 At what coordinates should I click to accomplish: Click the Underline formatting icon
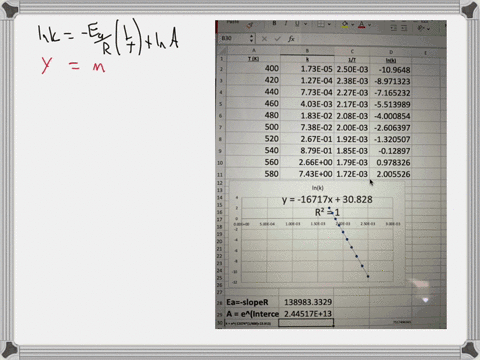[297, 24]
